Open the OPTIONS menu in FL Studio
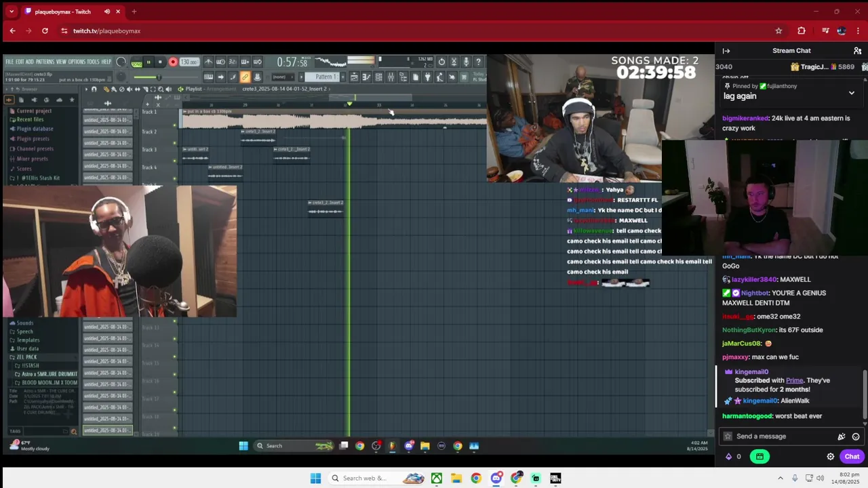868x488 pixels. tap(77, 62)
